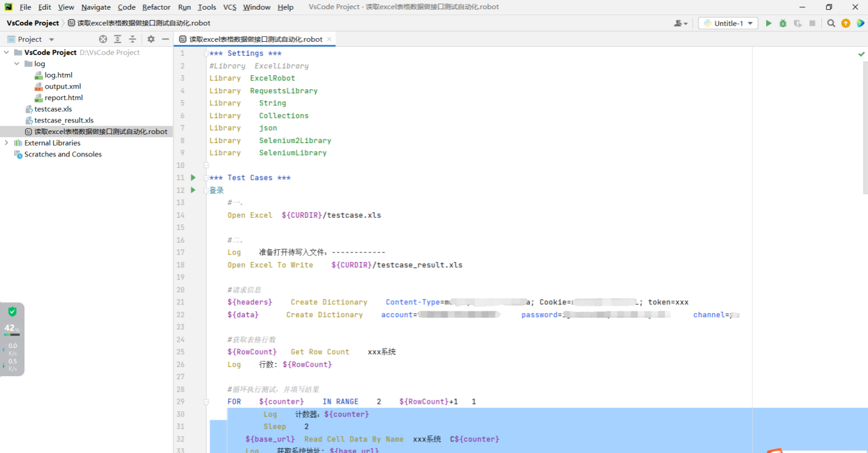This screenshot has height=453, width=868.
Task: Click the PyCharm app icon in title bar
Action: pyautogui.click(x=8, y=7)
